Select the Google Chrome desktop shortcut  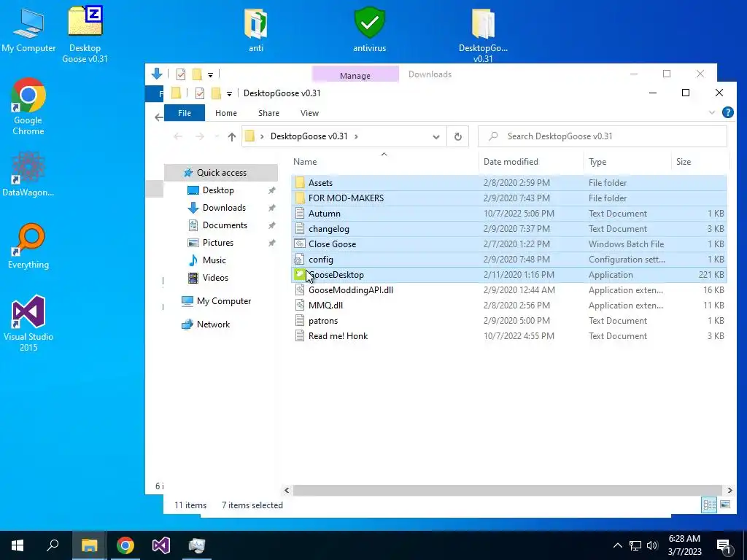point(28,106)
